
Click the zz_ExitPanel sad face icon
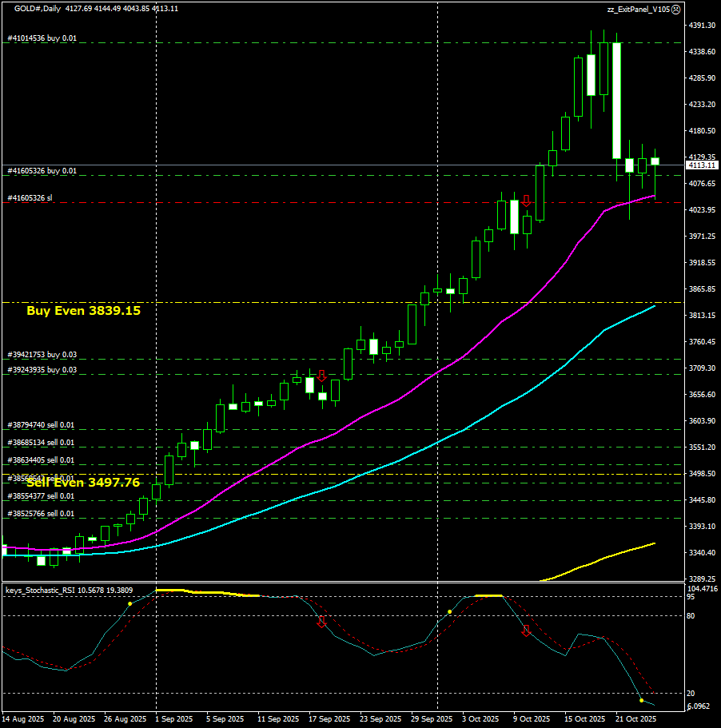(675, 9)
